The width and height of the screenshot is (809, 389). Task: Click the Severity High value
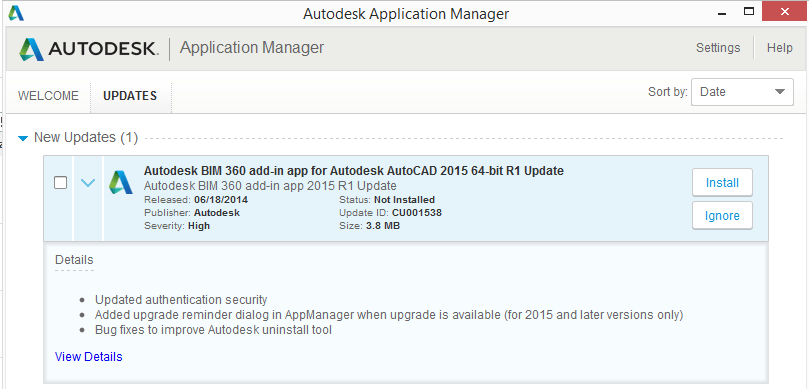[199, 226]
